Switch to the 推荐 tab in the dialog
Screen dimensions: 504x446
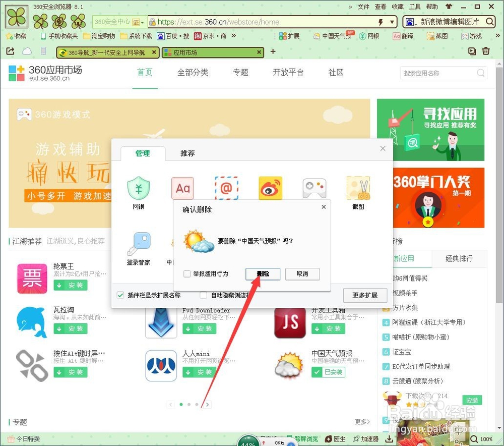tap(187, 154)
